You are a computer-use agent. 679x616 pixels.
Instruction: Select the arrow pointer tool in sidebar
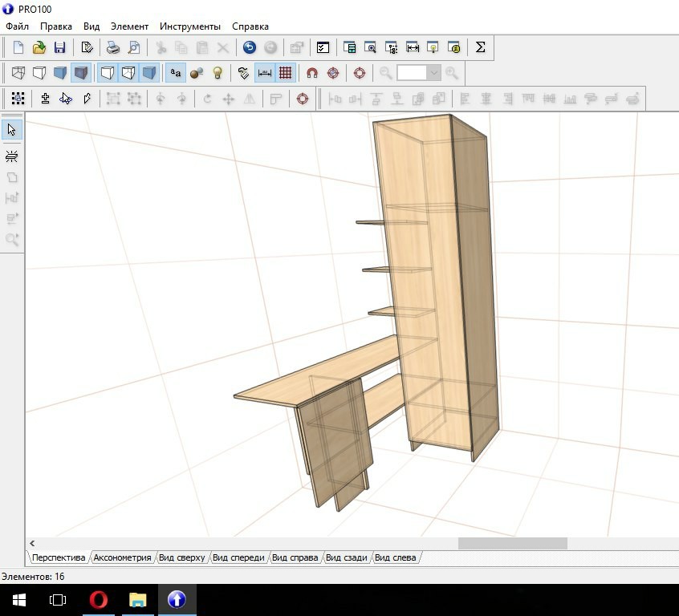tap(12, 130)
